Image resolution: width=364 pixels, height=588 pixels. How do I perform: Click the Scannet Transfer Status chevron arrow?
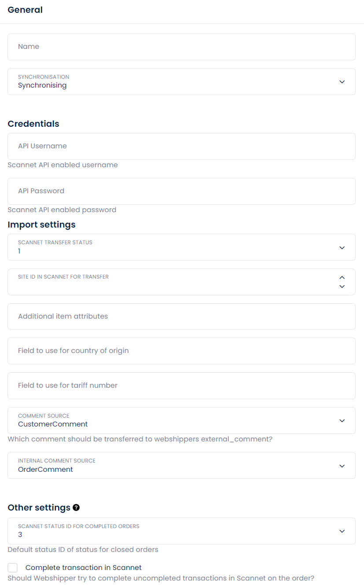coord(342,248)
